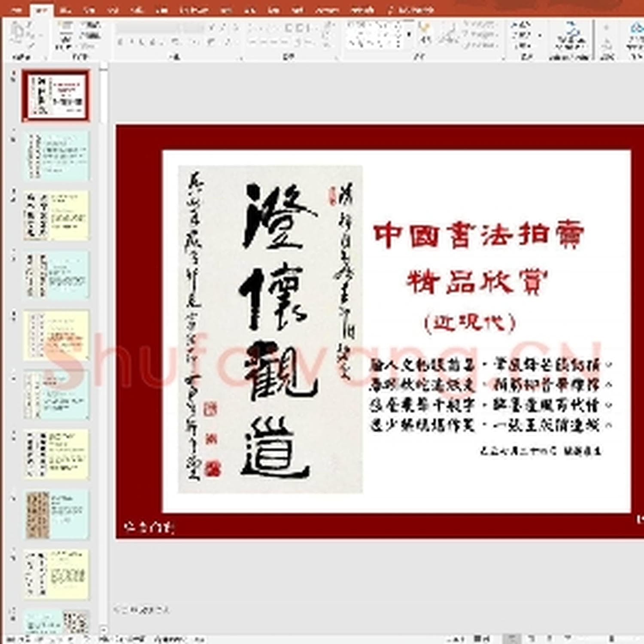644x644 pixels.
Task: Select the eighth slide thumbnail with brown image
Action: click(x=56, y=514)
